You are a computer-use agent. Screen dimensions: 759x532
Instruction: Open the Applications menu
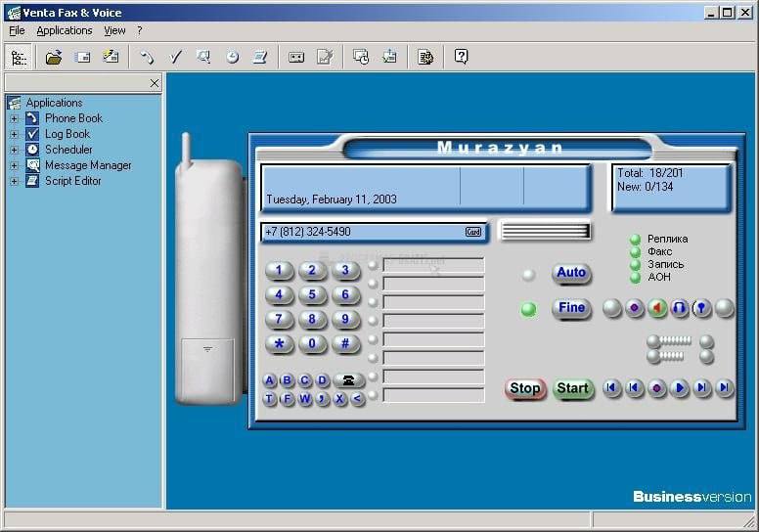click(x=64, y=31)
